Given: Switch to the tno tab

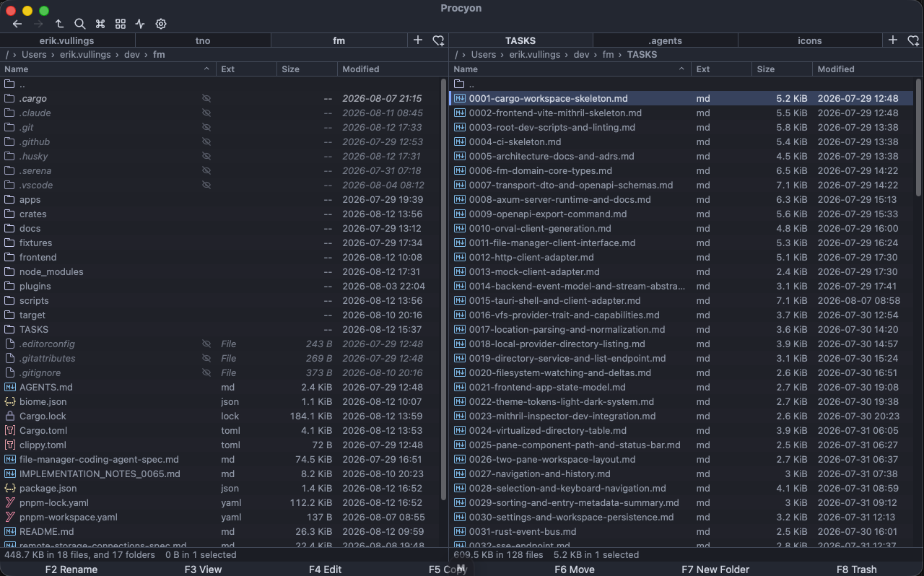Looking at the screenshot, I should pyautogui.click(x=203, y=40).
